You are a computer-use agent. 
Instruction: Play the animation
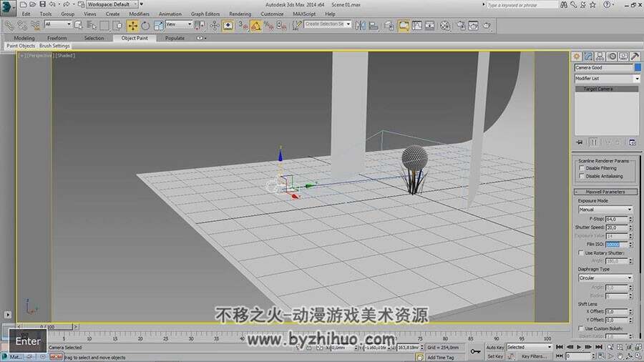point(579,347)
